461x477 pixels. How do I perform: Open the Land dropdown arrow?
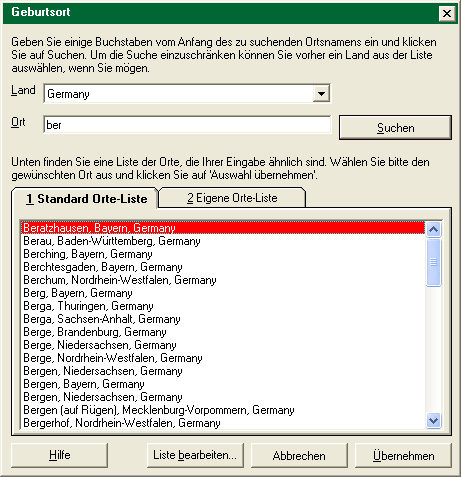coord(321,94)
